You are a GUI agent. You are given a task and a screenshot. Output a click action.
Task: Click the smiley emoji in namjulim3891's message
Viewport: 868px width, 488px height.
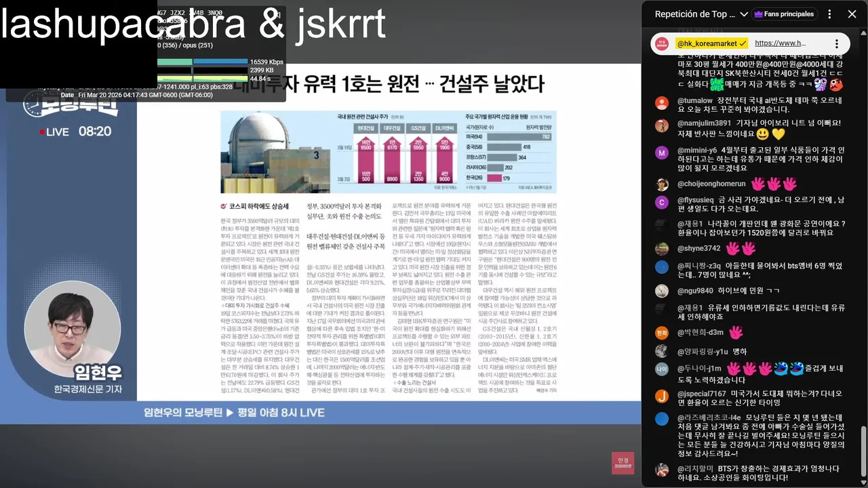[762, 134]
